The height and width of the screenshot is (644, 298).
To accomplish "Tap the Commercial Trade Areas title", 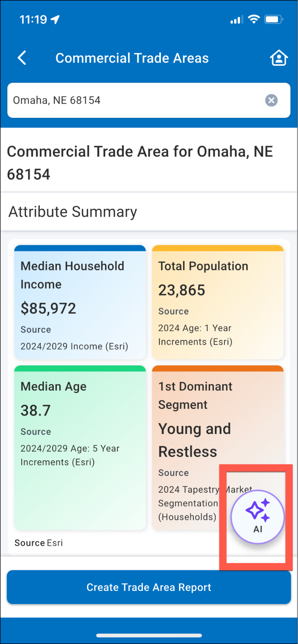I will tap(132, 58).
